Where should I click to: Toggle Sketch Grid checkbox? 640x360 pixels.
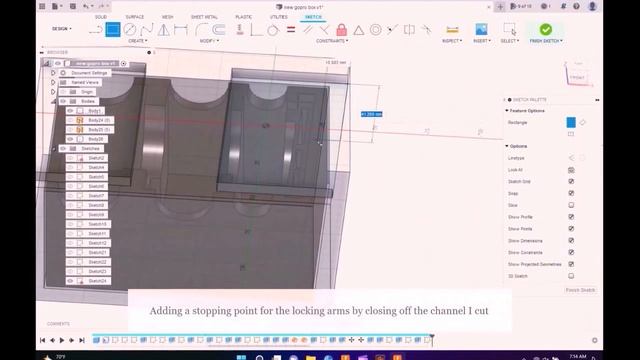pyautogui.click(x=571, y=181)
